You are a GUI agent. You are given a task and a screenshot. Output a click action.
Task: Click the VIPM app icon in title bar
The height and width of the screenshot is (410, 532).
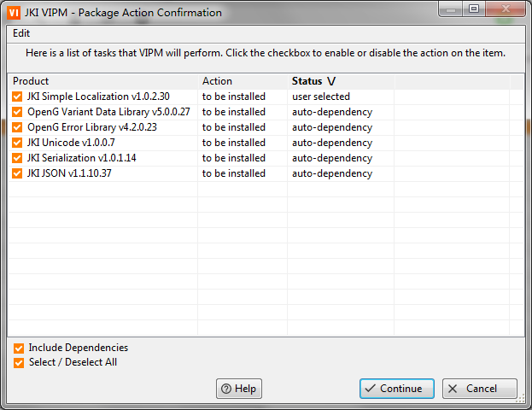(x=14, y=13)
